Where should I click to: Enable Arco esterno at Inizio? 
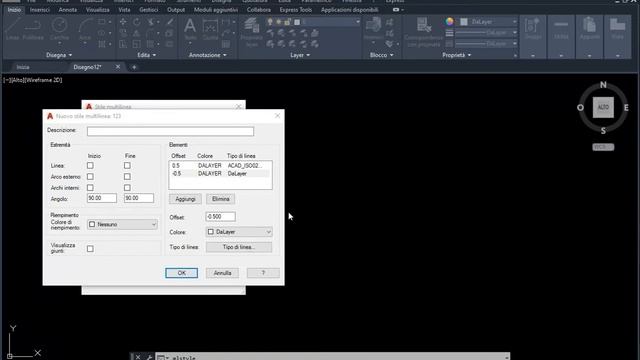90,177
